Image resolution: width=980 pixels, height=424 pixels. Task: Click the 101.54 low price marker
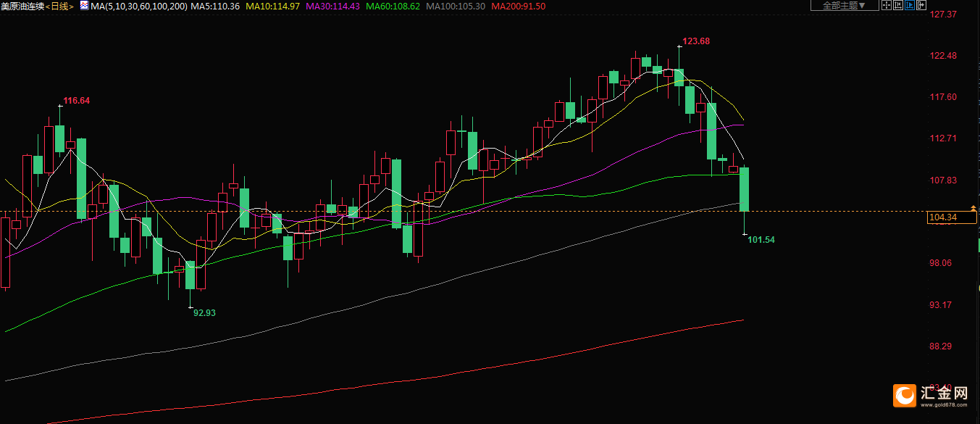(x=761, y=240)
